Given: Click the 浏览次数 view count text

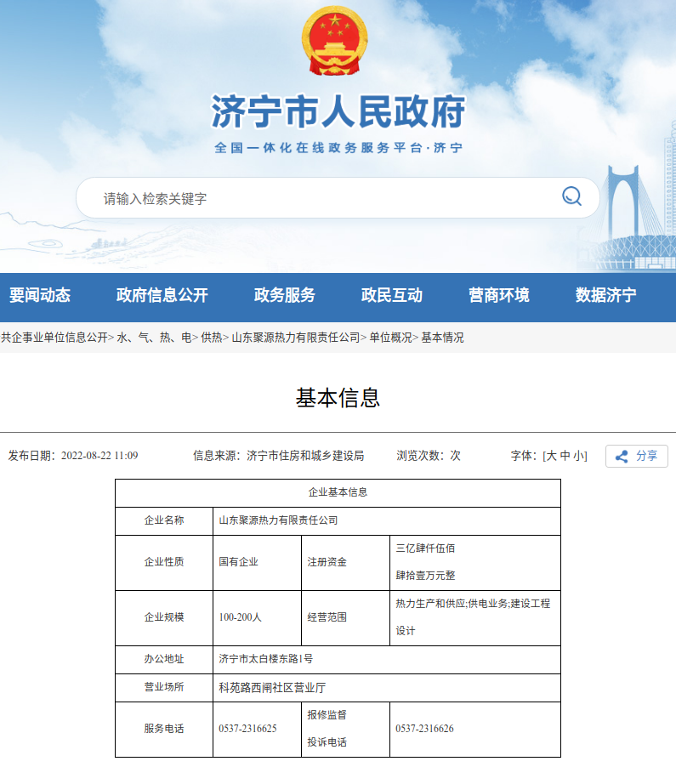Looking at the screenshot, I should (x=429, y=456).
